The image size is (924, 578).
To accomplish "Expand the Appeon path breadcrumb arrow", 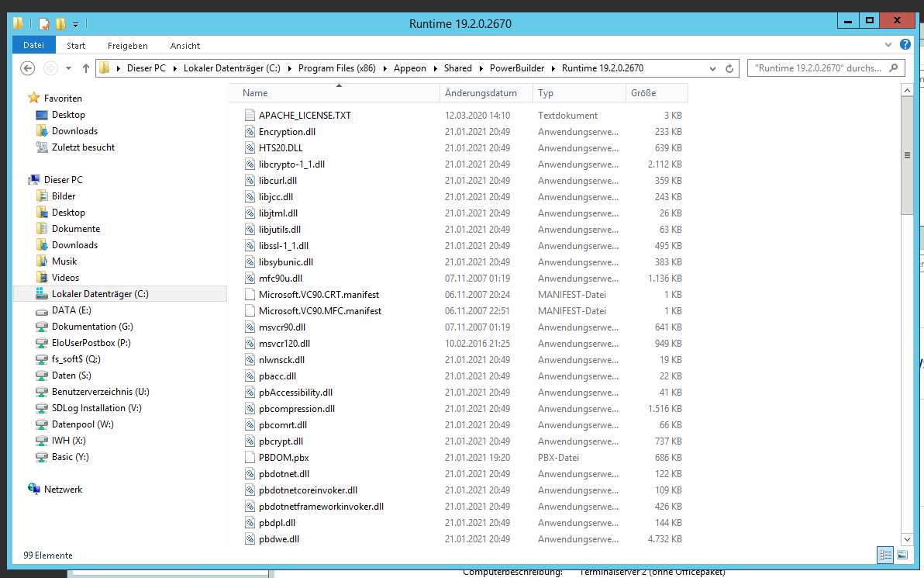I will [x=435, y=68].
